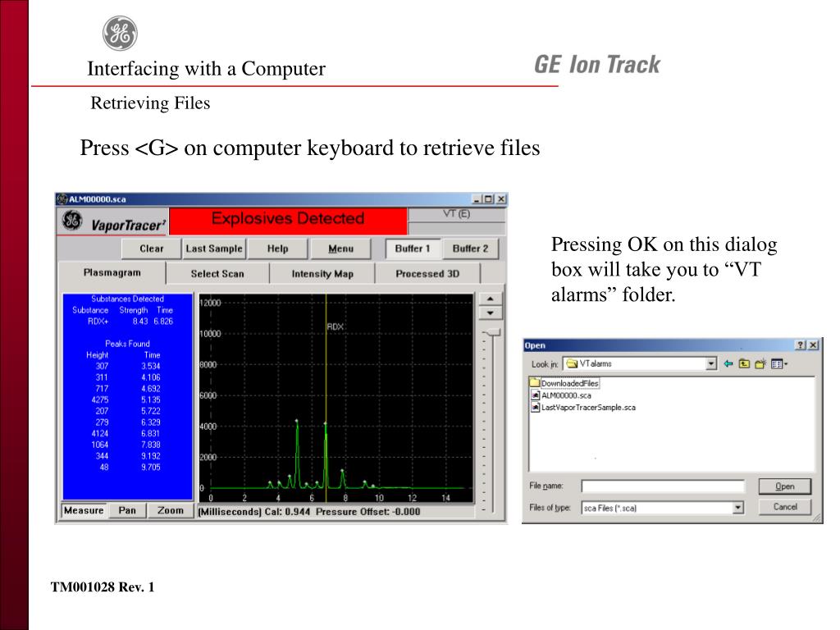840x630 pixels.
Task: Click the Cal: 0.944 status text
Action: click(287, 512)
